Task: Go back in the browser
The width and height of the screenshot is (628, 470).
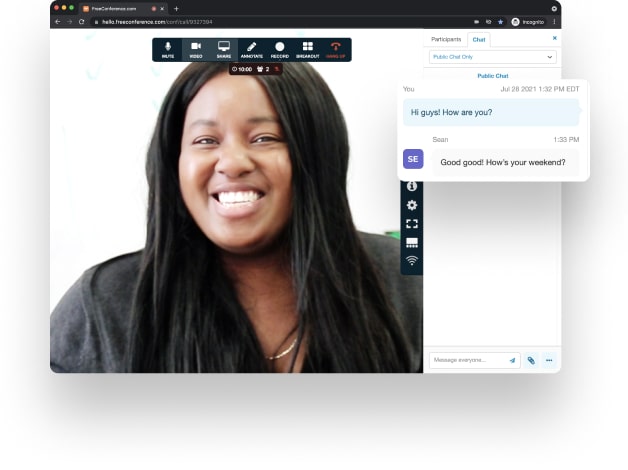Action: [x=58, y=22]
